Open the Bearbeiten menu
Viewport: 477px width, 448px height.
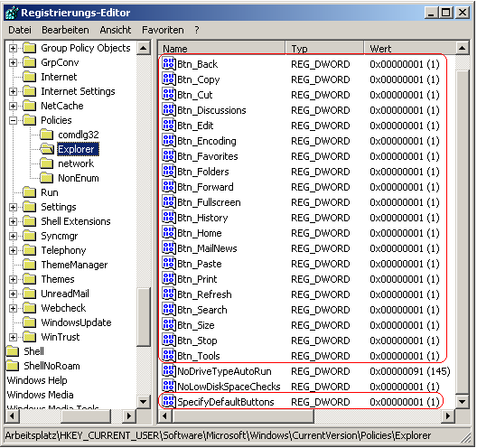[x=65, y=30]
